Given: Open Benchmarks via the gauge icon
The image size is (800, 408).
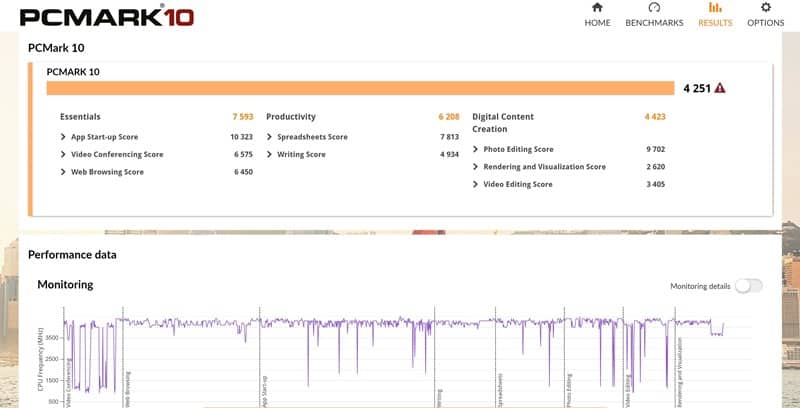Looking at the screenshot, I should point(654,8).
